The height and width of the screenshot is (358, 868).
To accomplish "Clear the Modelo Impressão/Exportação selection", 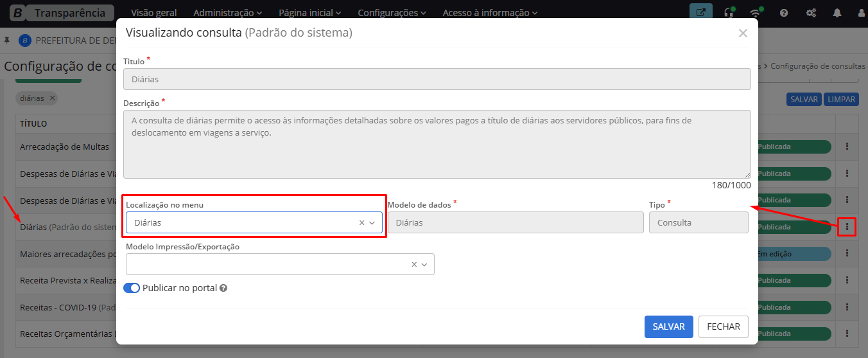I will (414, 265).
